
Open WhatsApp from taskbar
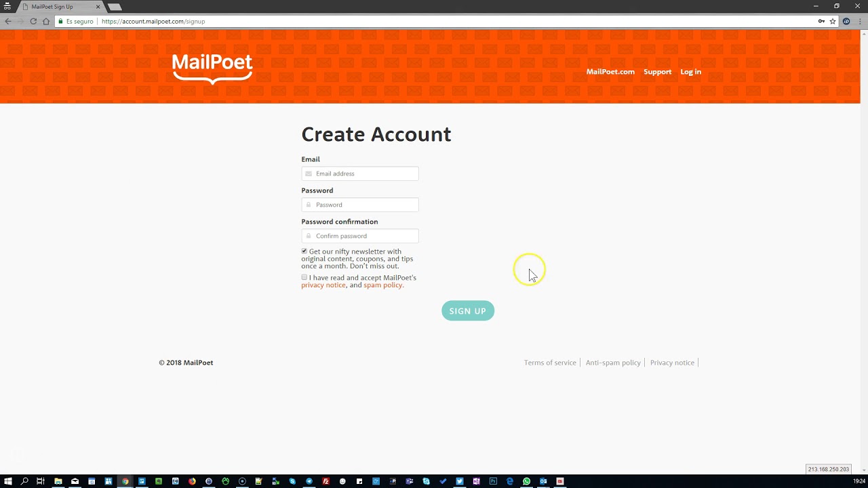pyautogui.click(x=526, y=481)
